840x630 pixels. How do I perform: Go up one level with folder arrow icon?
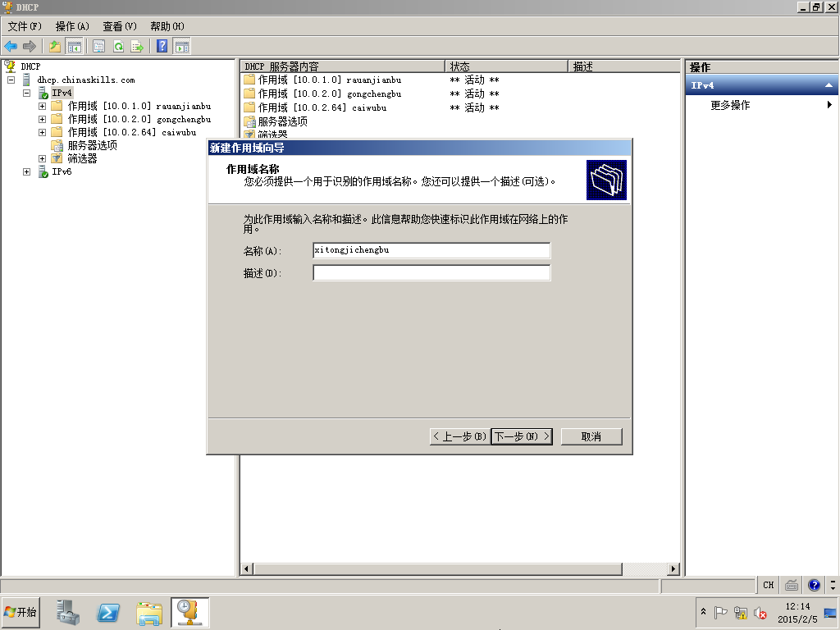(55, 47)
